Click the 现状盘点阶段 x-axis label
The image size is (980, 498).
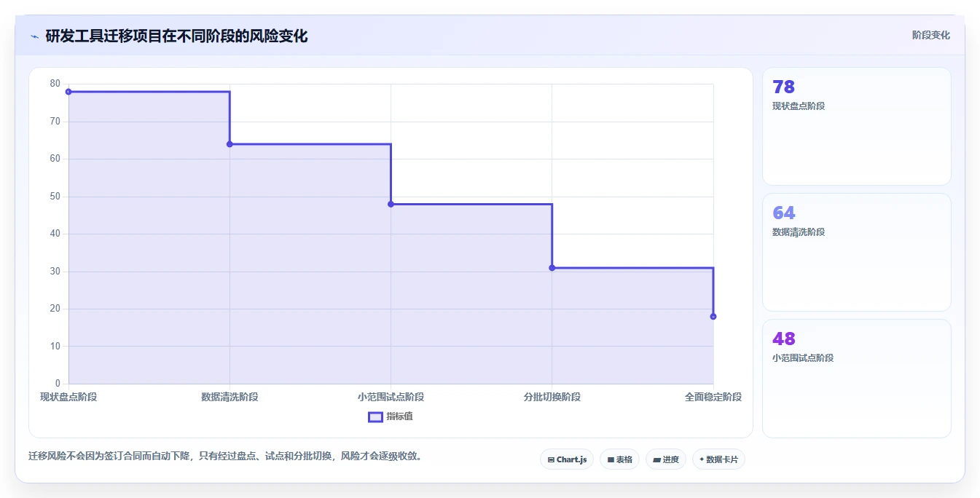click(68, 397)
